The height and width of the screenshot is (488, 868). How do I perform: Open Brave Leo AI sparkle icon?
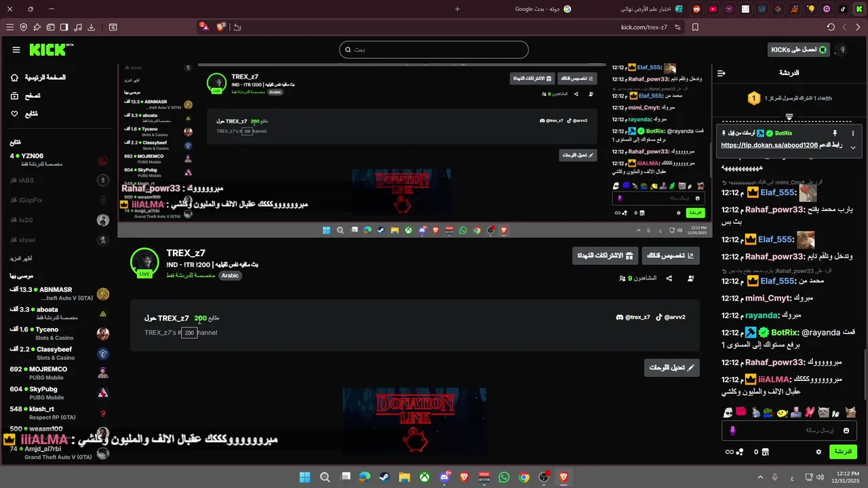coord(37,27)
